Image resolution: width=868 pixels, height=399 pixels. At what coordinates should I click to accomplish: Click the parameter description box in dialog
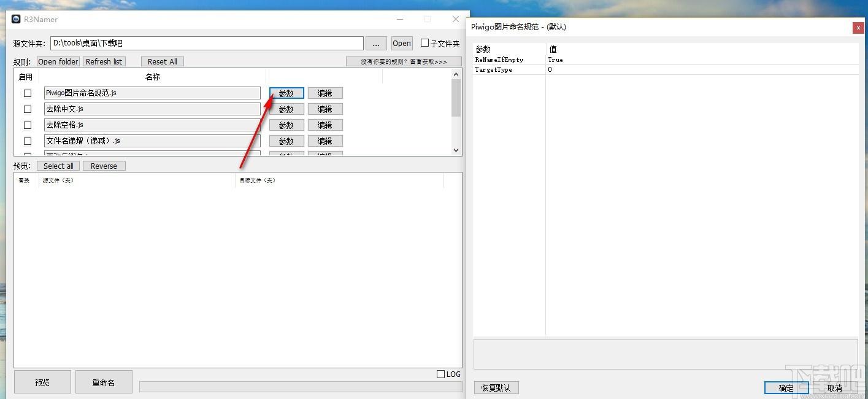(x=666, y=355)
